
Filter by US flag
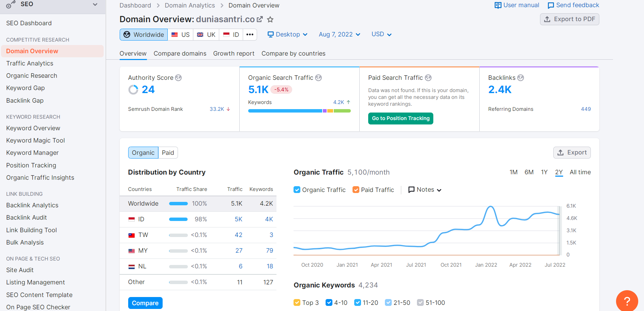point(180,34)
